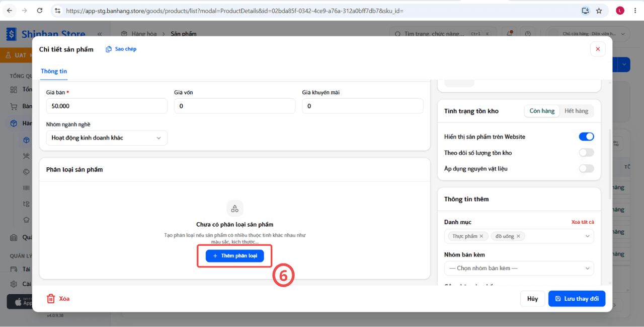The height and width of the screenshot is (327, 644).
Task: Bookmark this page with the star icon
Action: coord(599,11)
